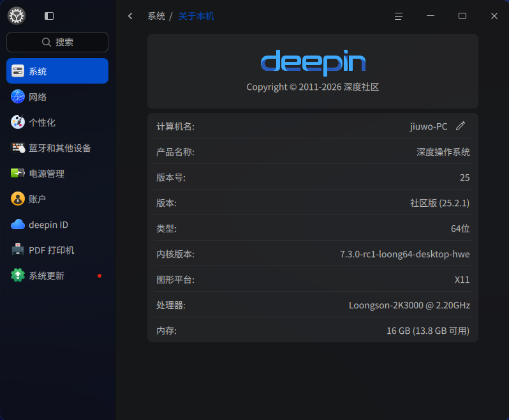
Task: Click the 版本号 label
Action: pyautogui.click(x=171, y=177)
